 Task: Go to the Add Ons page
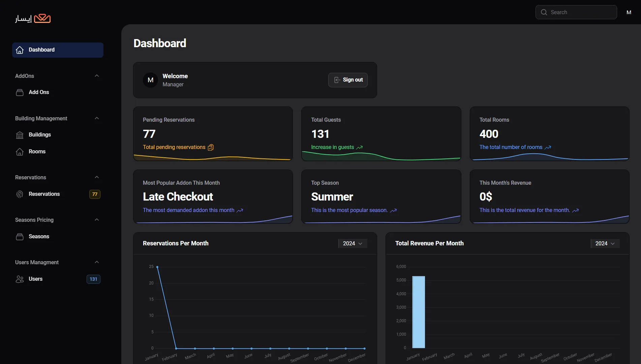(x=39, y=92)
